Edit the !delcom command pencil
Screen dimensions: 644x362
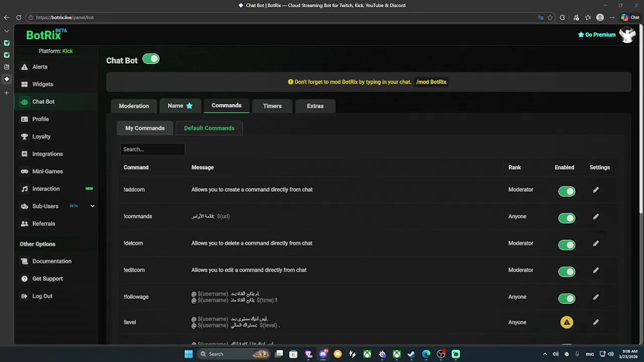[x=596, y=243]
